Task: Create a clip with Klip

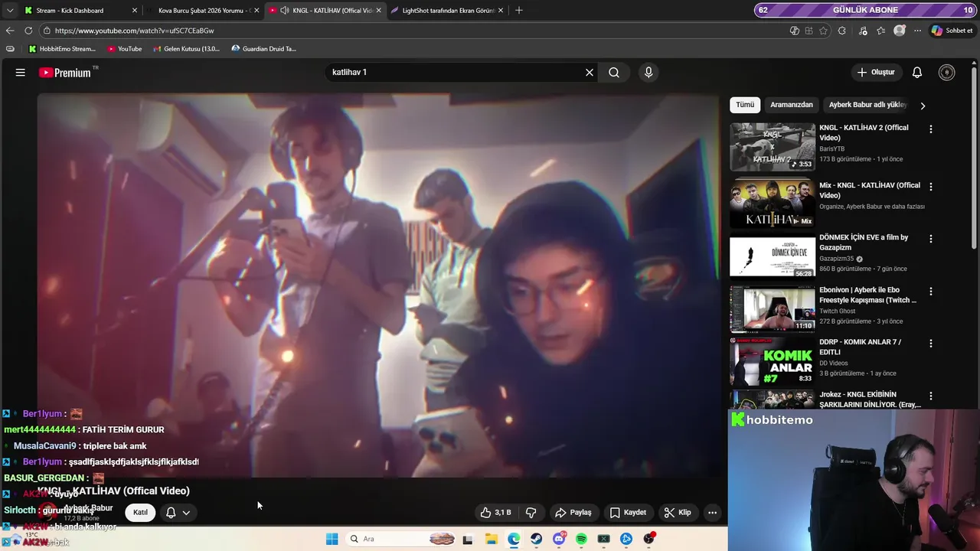Action: tap(678, 513)
